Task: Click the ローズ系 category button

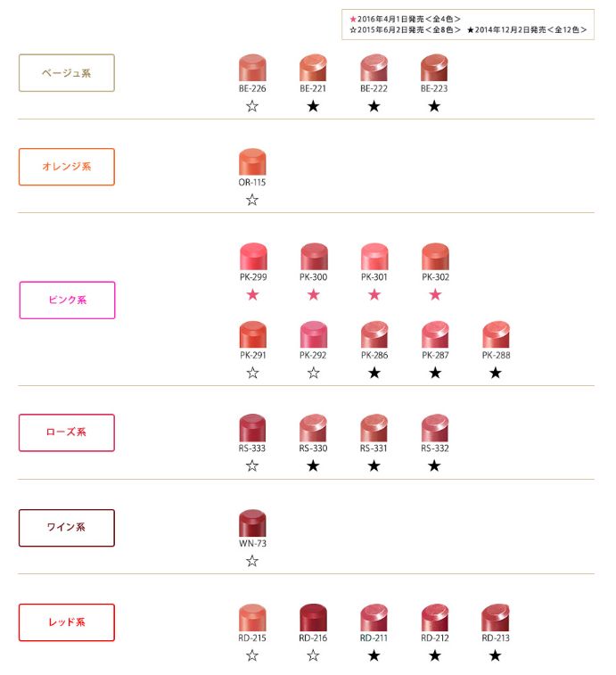Action: [x=67, y=432]
